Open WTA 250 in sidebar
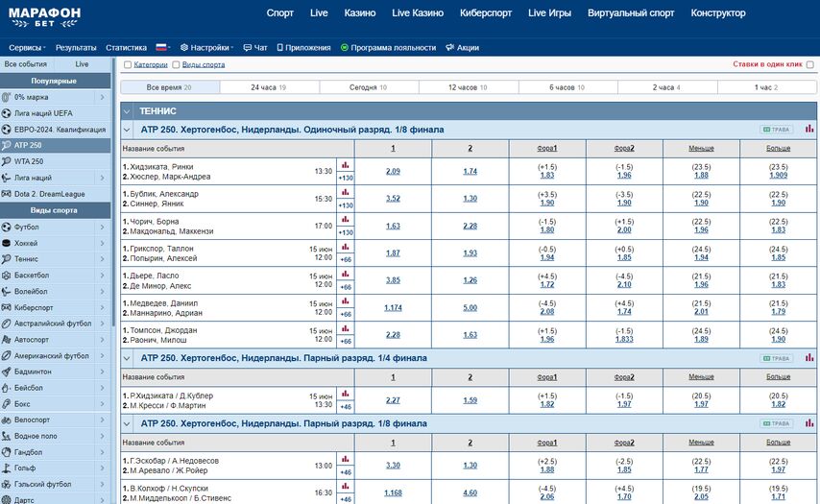Image resolution: width=820 pixels, height=504 pixels. click(55, 161)
